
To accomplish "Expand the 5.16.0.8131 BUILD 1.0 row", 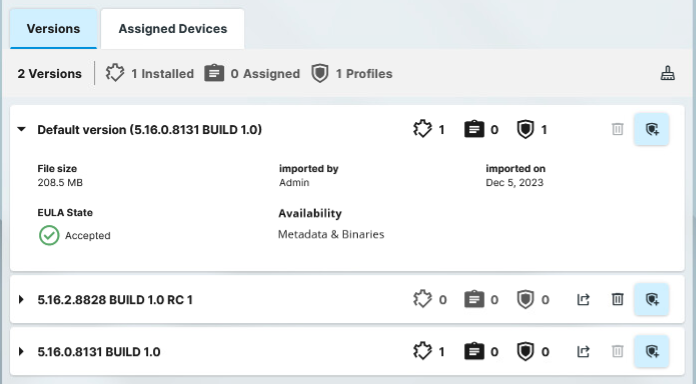I will [21, 352].
